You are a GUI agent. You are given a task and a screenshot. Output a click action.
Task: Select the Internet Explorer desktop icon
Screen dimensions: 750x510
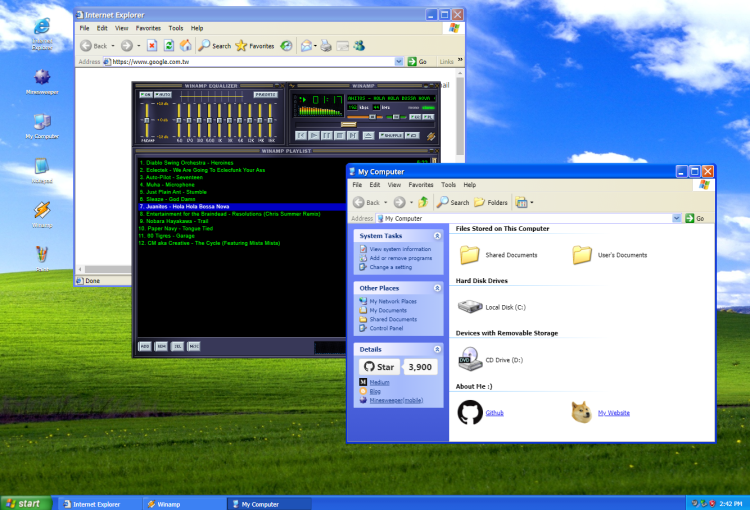(42, 26)
